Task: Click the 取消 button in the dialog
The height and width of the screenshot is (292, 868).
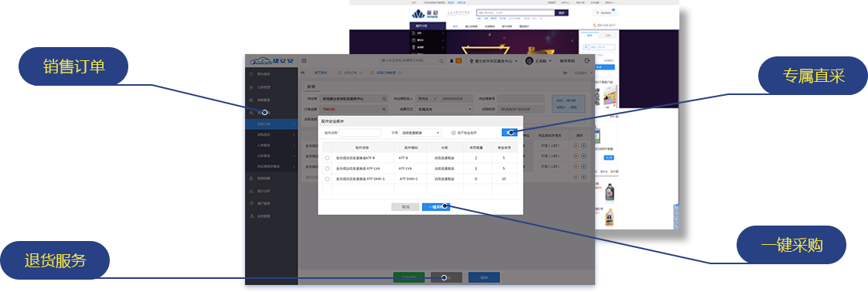Action: coord(405,207)
